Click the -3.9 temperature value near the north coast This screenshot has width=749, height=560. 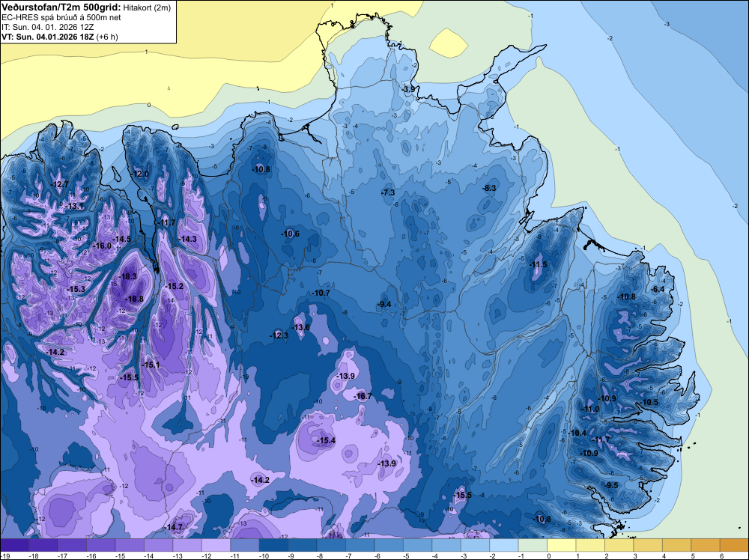(408, 89)
